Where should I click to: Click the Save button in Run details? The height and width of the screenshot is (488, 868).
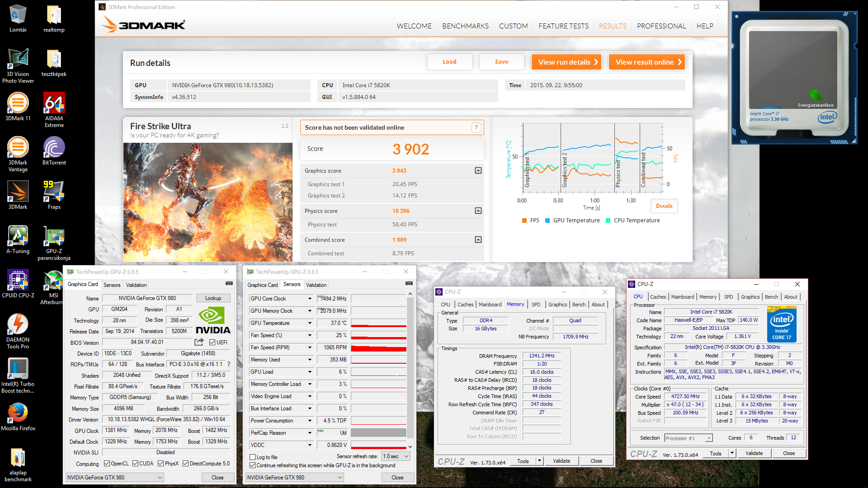501,62
